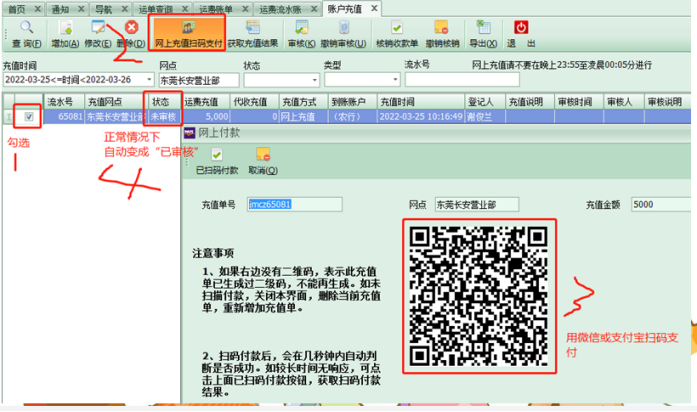The width and height of the screenshot is (697, 412).
Task: Select the 网上充值 method cell
Action: (304, 117)
